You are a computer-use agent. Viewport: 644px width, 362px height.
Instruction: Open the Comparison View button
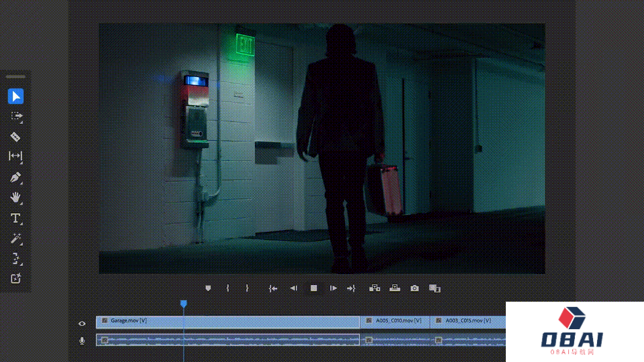pos(435,288)
